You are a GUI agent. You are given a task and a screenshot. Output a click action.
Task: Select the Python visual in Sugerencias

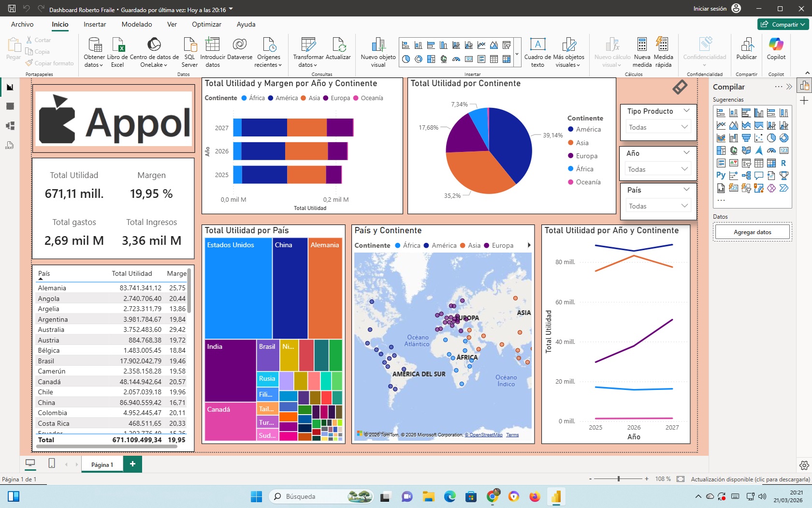721,174
